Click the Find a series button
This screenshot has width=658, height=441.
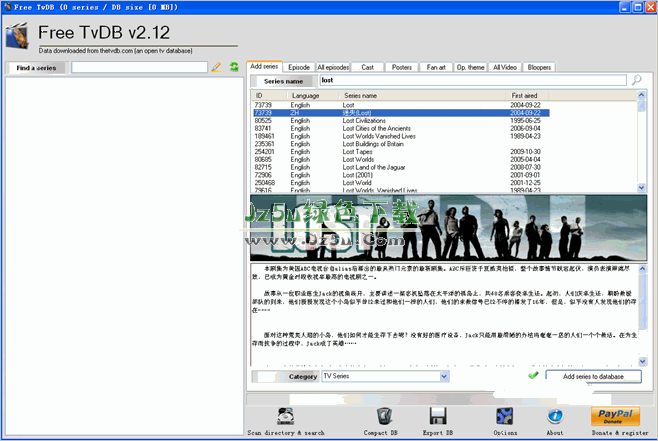tap(36, 68)
